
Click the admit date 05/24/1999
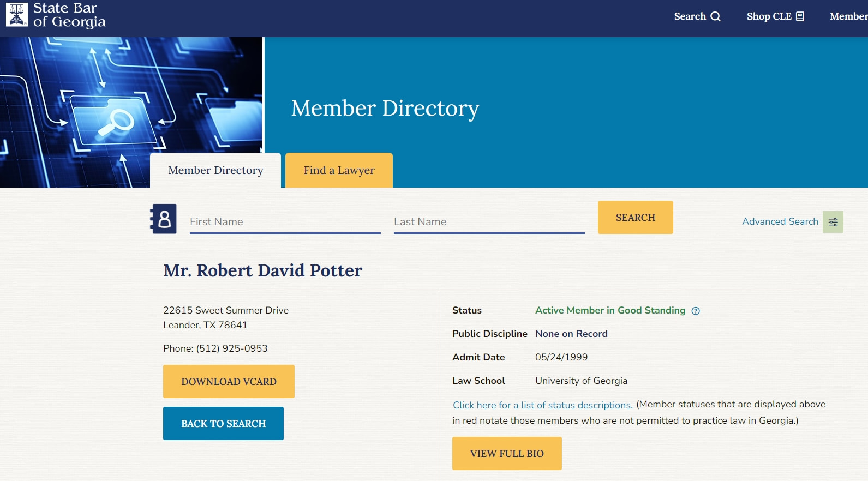pyautogui.click(x=561, y=357)
